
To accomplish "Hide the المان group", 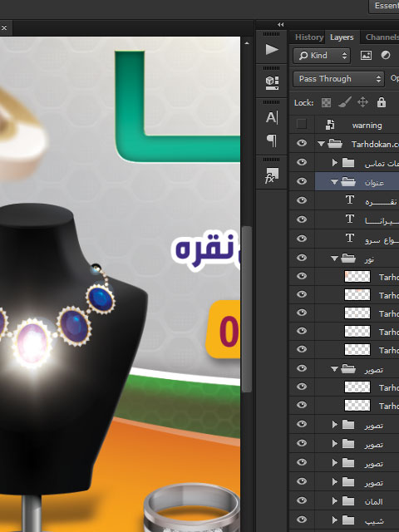I will (x=302, y=500).
